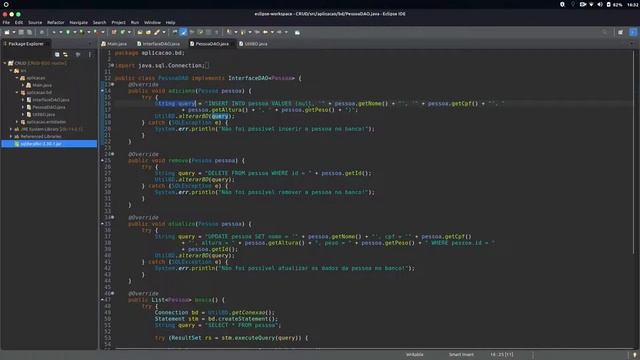The width and height of the screenshot is (640, 360).
Task: Open the File menu
Action: [x=6, y=22]
